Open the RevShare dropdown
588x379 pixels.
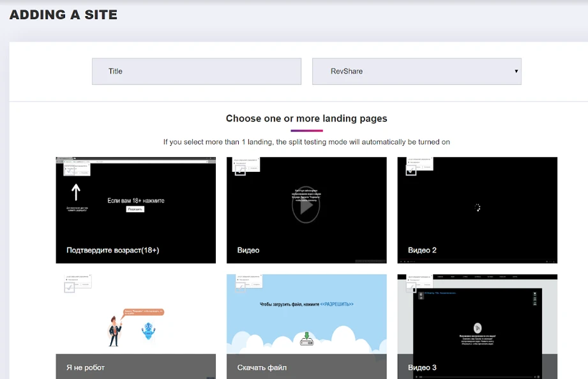point(417,72)
